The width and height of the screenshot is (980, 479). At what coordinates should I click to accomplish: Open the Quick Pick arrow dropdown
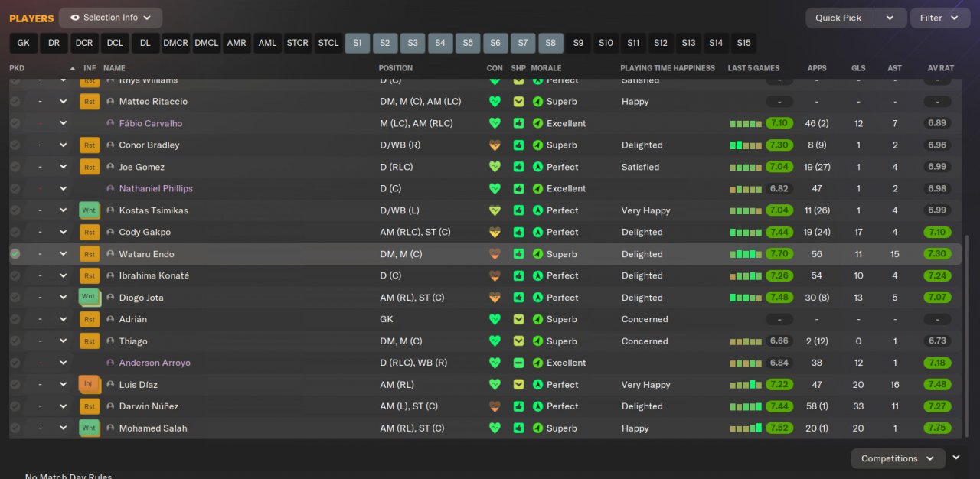tap(890, 18)
